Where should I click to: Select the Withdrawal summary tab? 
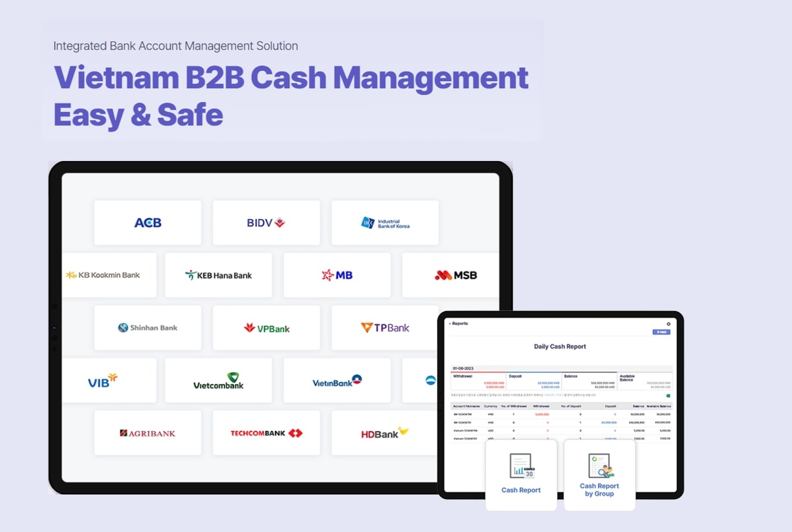coord(479,381)
